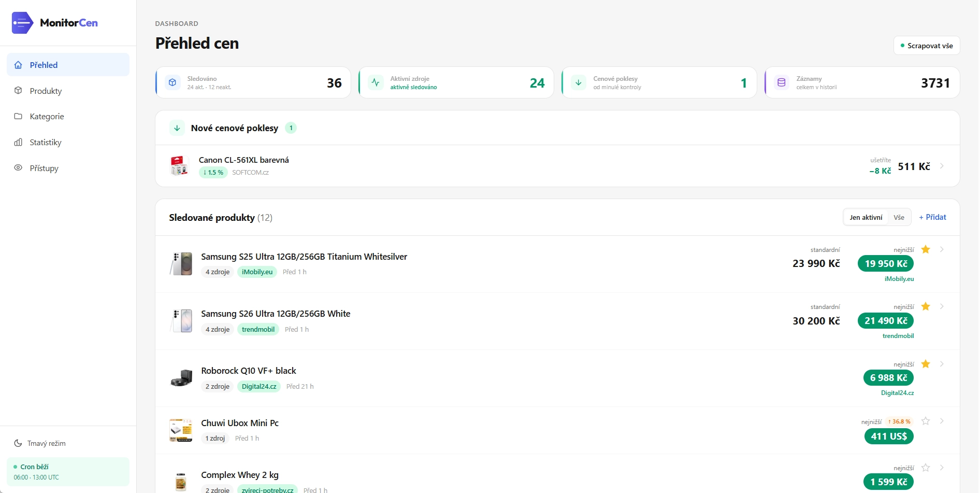Show only active products with Jen aktivní

(x=866, y=217)
